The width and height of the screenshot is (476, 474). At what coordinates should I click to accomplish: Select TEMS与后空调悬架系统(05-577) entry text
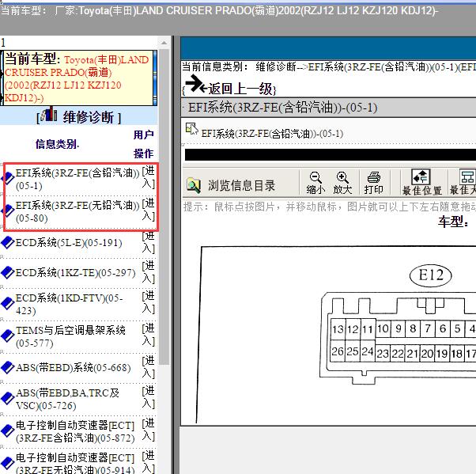tap(70, 336)
